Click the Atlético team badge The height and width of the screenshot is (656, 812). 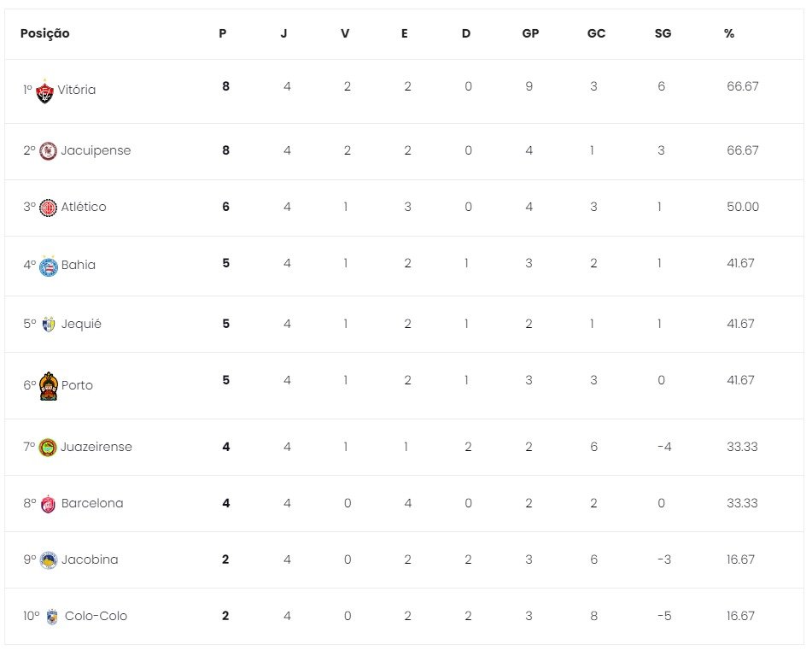pyautogui.click(x=49, y=208)
